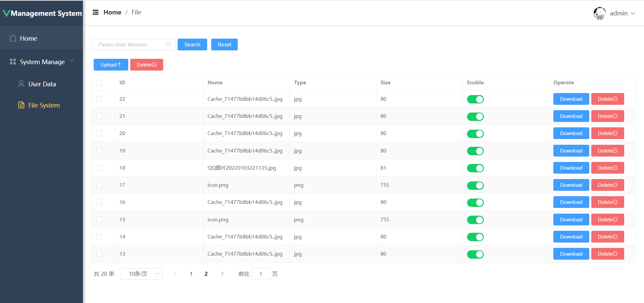Click the Reset button

click(225, 45)
